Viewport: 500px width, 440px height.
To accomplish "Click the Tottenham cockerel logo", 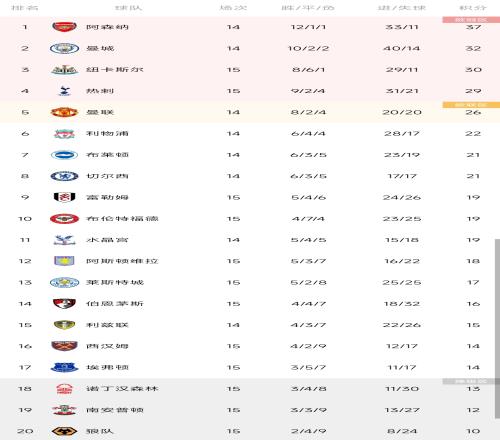I will coord(64,91).
